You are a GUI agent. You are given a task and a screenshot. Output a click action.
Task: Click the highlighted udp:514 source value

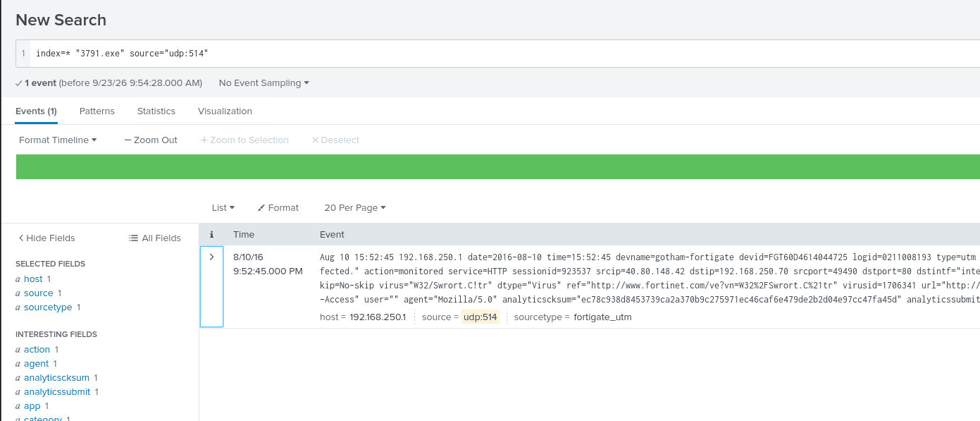coord(480,317)
